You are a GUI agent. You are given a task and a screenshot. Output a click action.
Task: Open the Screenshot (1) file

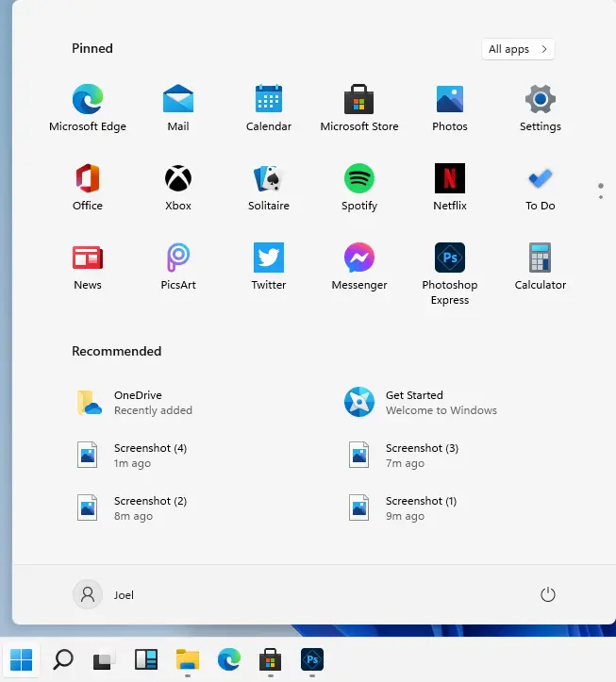403,508
